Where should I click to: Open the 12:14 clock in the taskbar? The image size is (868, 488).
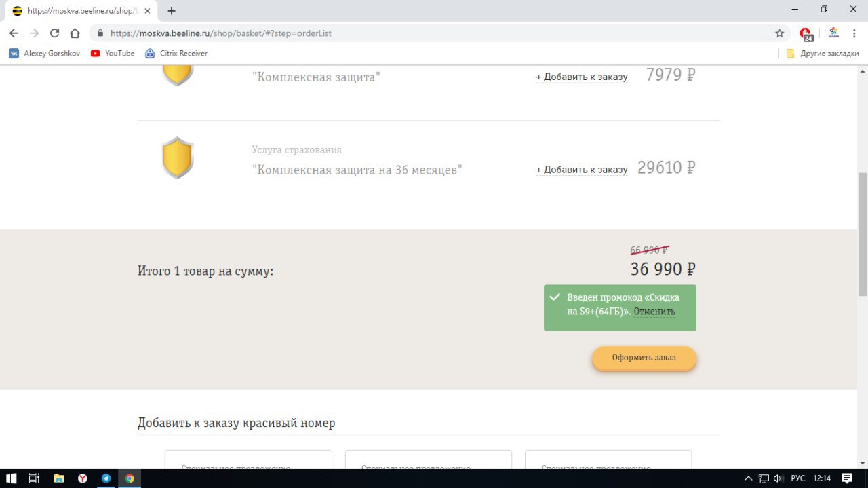[x=822, y=478]
